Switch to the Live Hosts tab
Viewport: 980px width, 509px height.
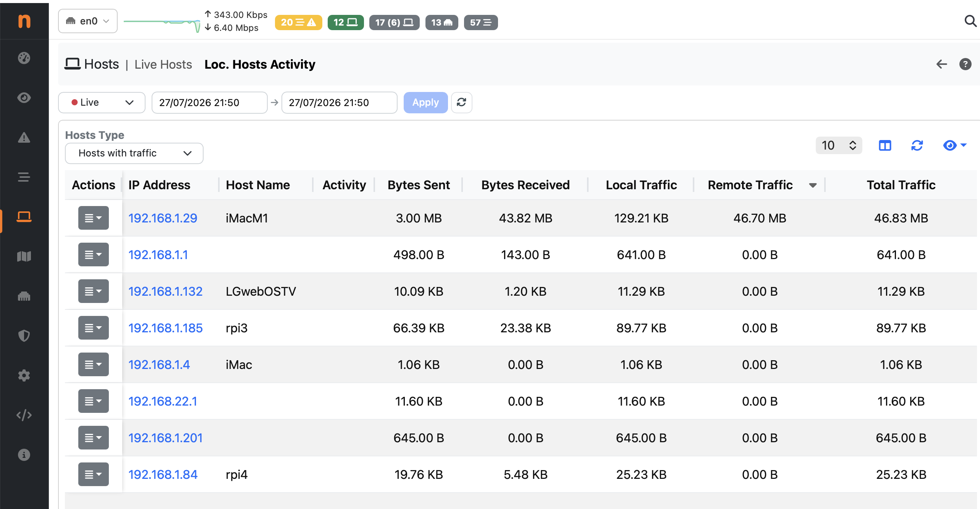tap(163, 64)
